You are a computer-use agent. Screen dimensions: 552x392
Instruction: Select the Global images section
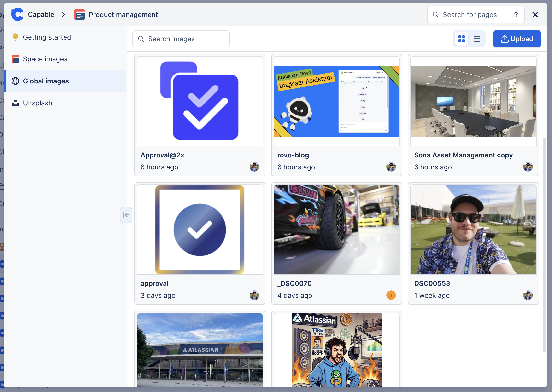pos(65,81)
